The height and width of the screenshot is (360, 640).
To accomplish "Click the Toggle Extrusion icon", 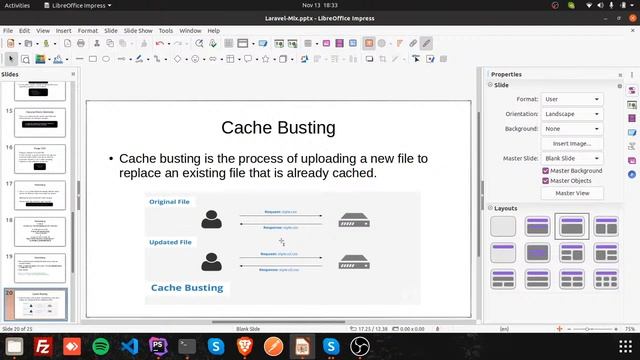I will coord(444,59).
